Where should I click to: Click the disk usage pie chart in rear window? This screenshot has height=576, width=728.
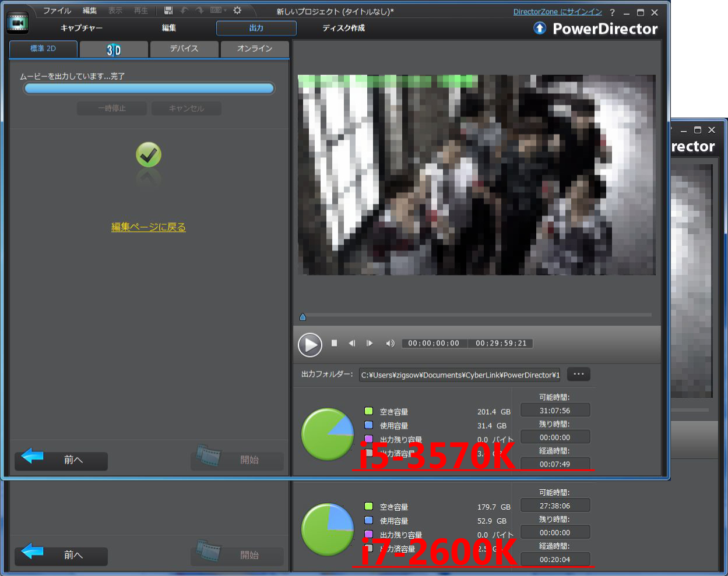(328, 529)
